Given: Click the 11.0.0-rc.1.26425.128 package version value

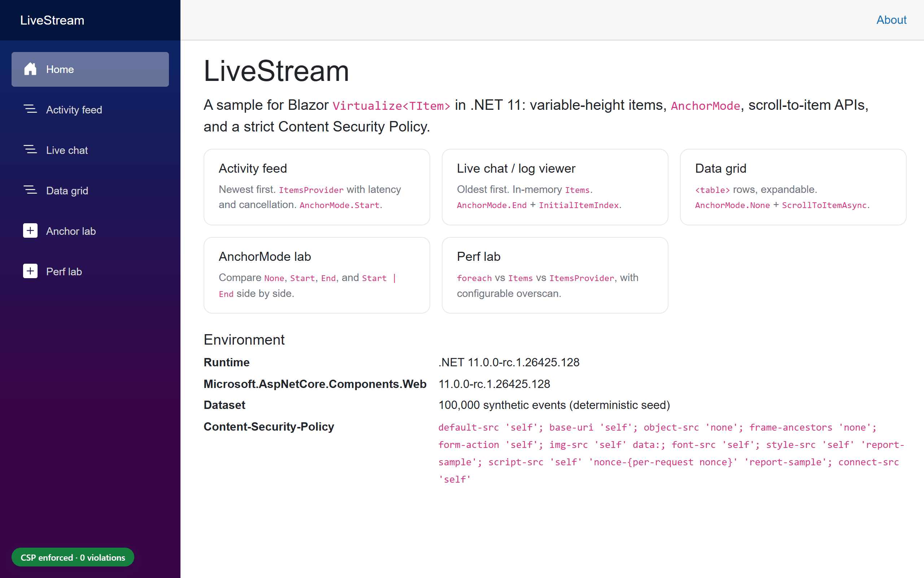Looking at the screenshot, I should click(494, 384).
